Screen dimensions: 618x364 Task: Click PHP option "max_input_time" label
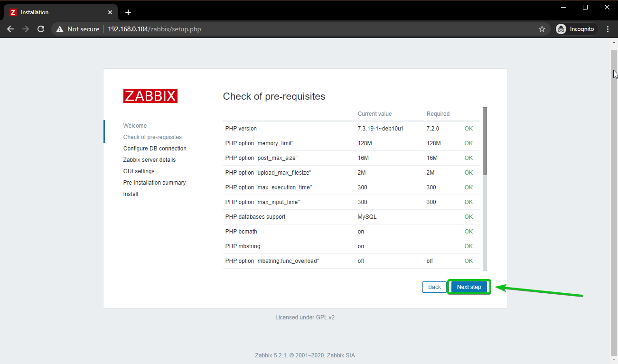click(x=262, y=202)
